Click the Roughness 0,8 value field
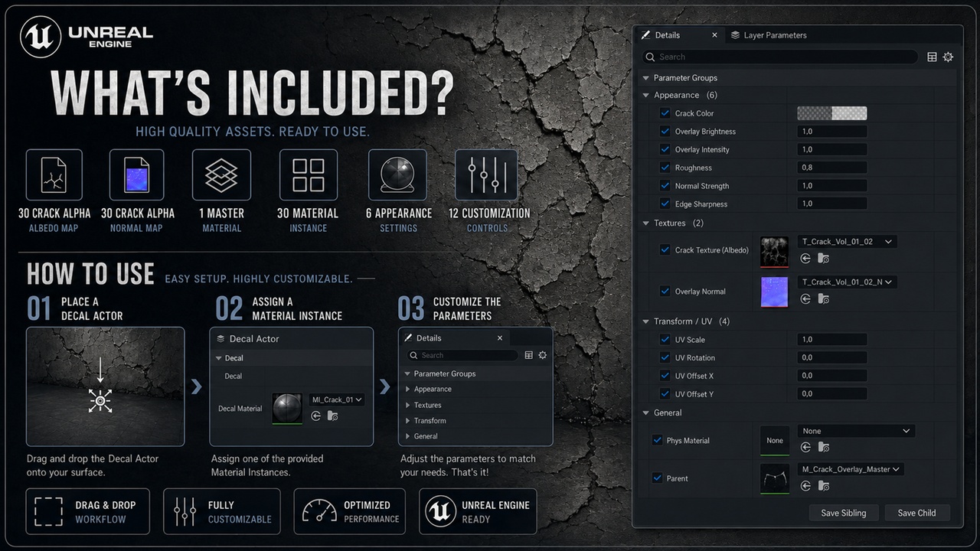Screen dimensions: 980x551 click(832, 168)
